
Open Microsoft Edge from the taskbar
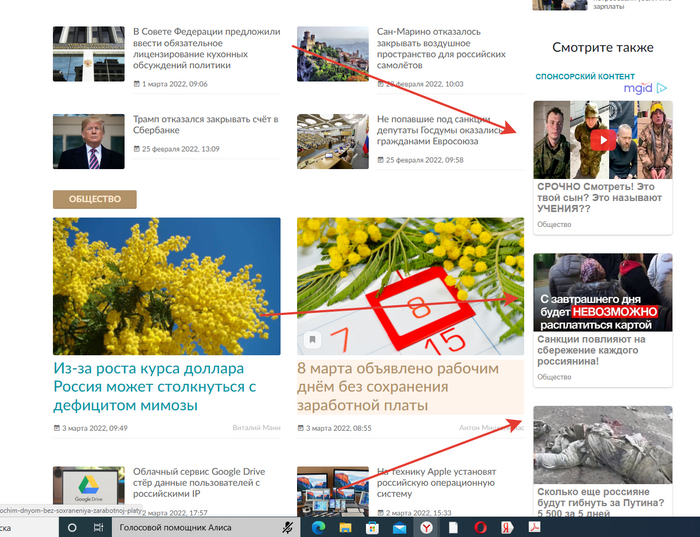coord(318,528)
